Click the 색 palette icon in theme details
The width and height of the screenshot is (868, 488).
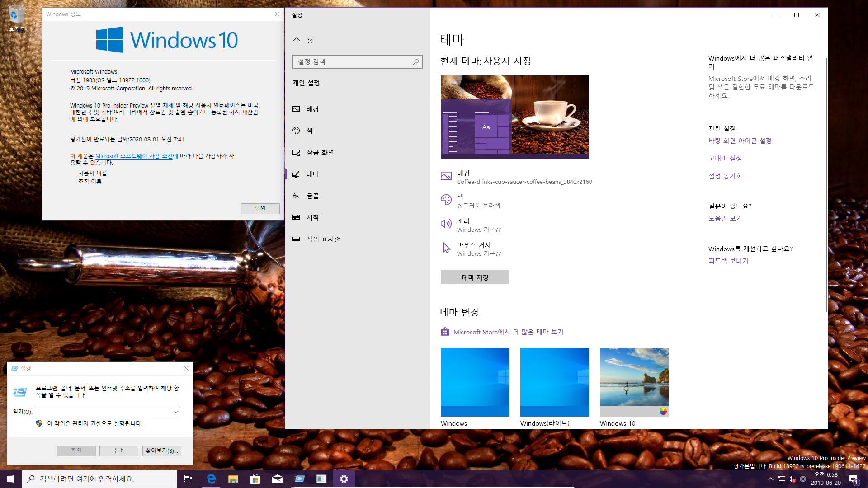(446, 200)
